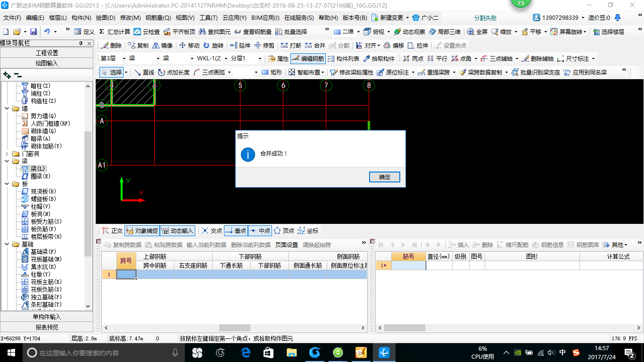
Task: Click 复制 copy tool
Action: click(138, 45)
